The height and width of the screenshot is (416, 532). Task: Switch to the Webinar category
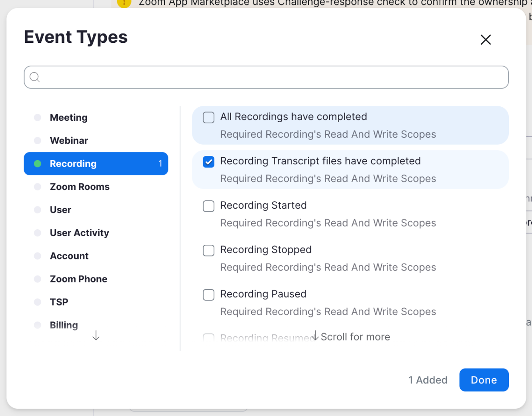(x=69, y=141)
